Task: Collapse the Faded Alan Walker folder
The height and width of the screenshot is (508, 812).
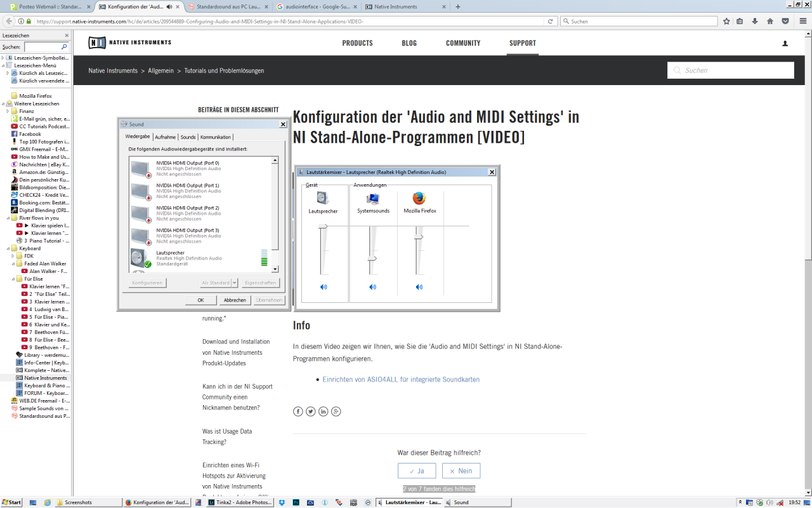Action: [x=13, y=264]
